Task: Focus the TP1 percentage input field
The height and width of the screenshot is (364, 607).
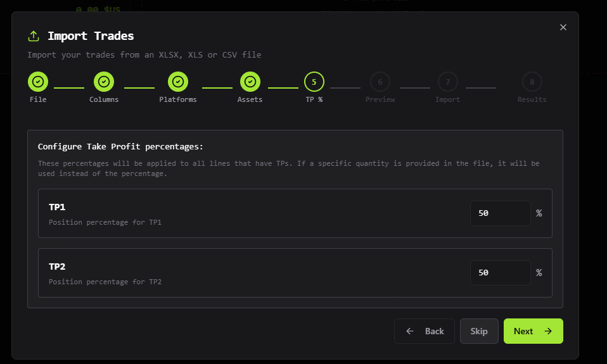Action: pos(500,213)
